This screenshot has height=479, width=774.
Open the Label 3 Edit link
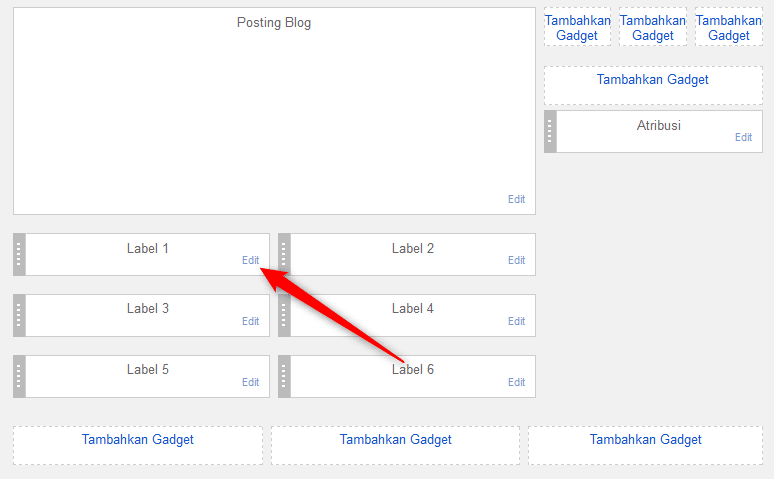[250, 321]
